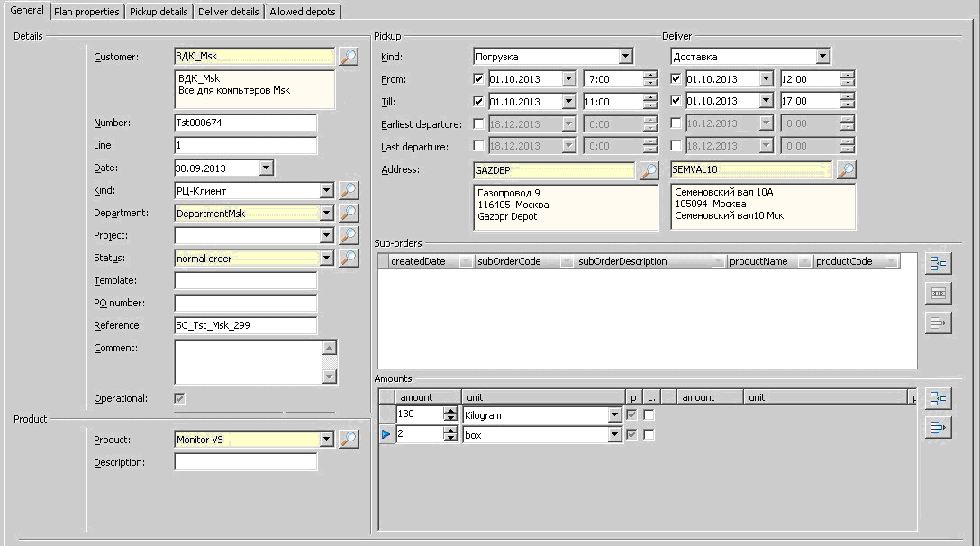Toggle Pickup From date checkbox

point(478,78)
